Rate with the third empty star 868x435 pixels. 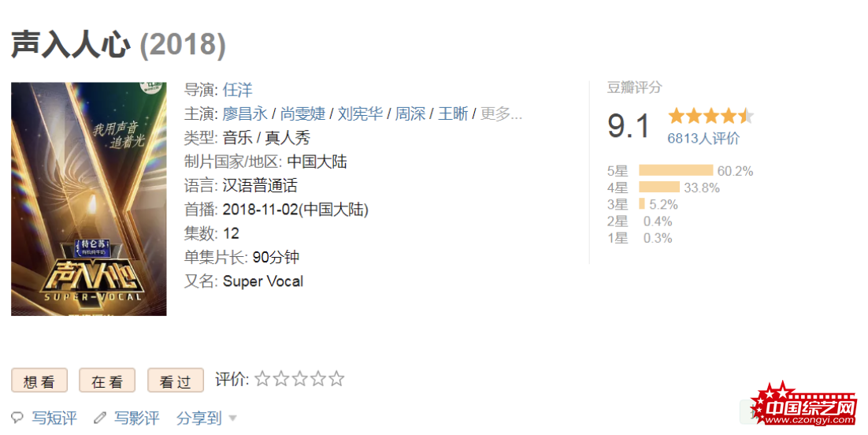point(299,379)
